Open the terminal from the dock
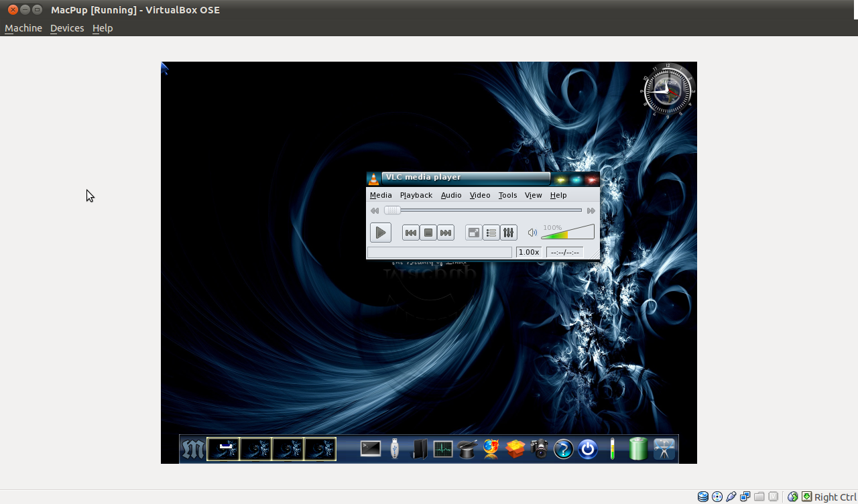Viewport: 858px width, 504px height. coord(369,449)
